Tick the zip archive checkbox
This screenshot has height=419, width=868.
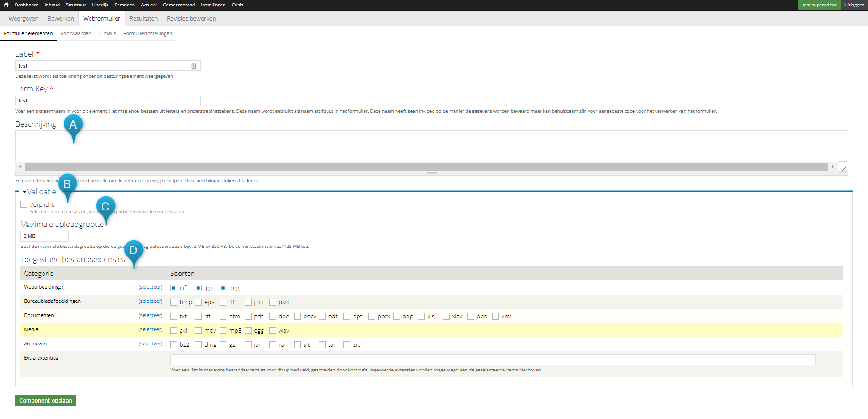[x=347, y=345]
